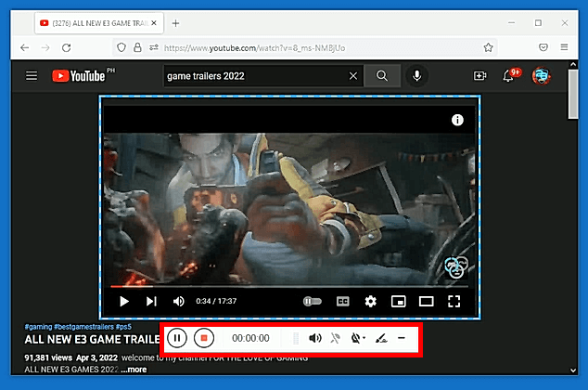Open a new browser tab
Image resolution: width=588 pixels, height=390 pixels.
coord(175,23)
